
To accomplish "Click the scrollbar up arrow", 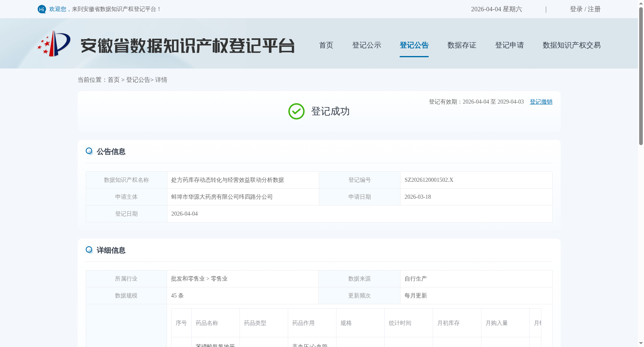I will pos(641,3).
